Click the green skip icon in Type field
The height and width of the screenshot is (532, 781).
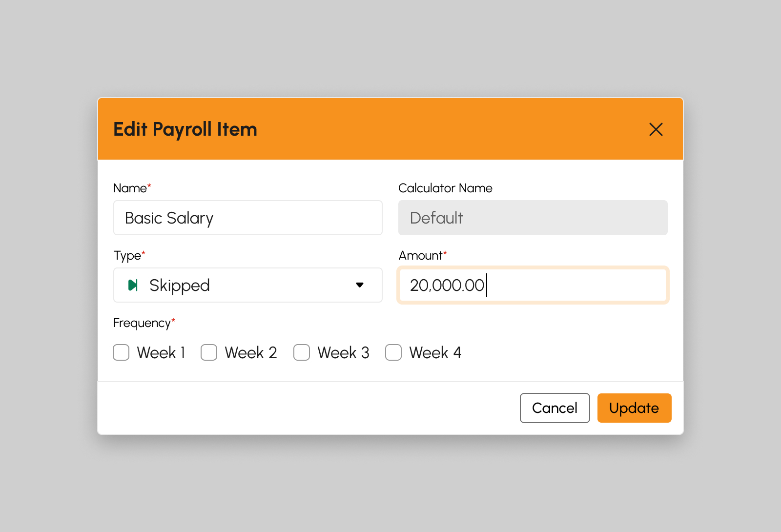[x=133, y=285]
